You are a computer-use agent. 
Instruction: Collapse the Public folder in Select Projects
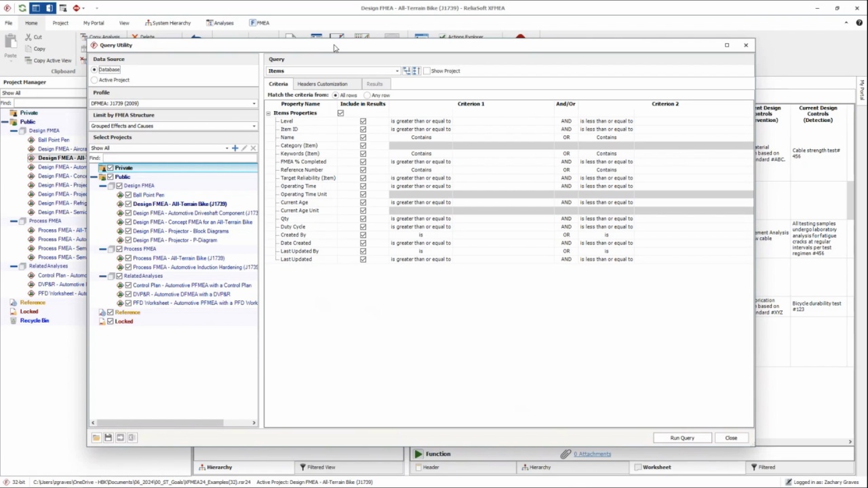(94, 177)
